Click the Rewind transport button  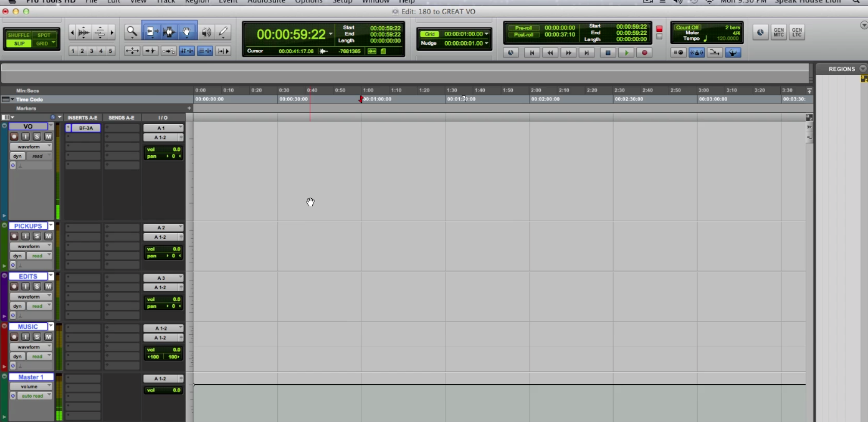tap(550, 53)
